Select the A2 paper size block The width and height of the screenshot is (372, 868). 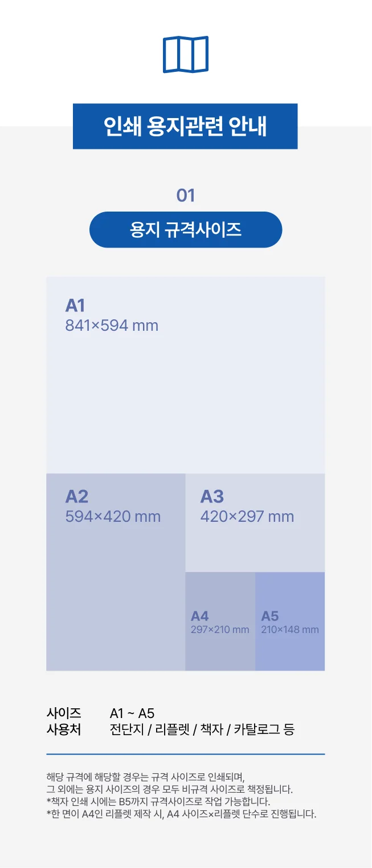pos(116,593)
